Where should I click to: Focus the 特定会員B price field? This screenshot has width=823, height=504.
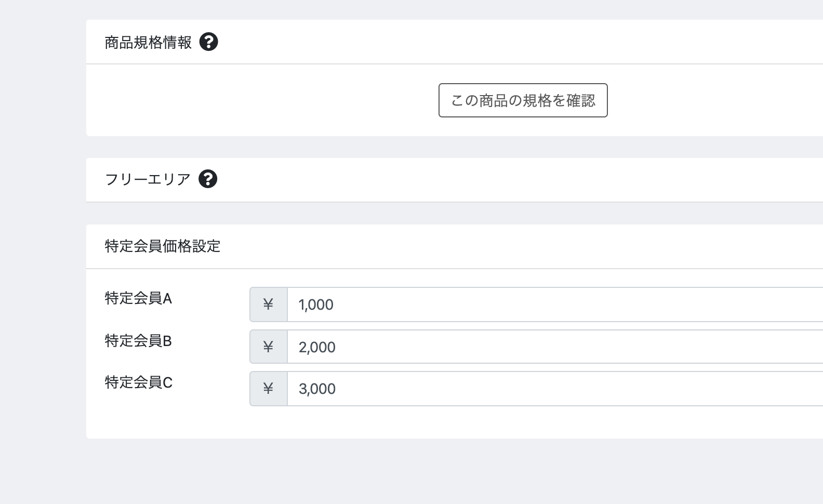pos(555,347)
